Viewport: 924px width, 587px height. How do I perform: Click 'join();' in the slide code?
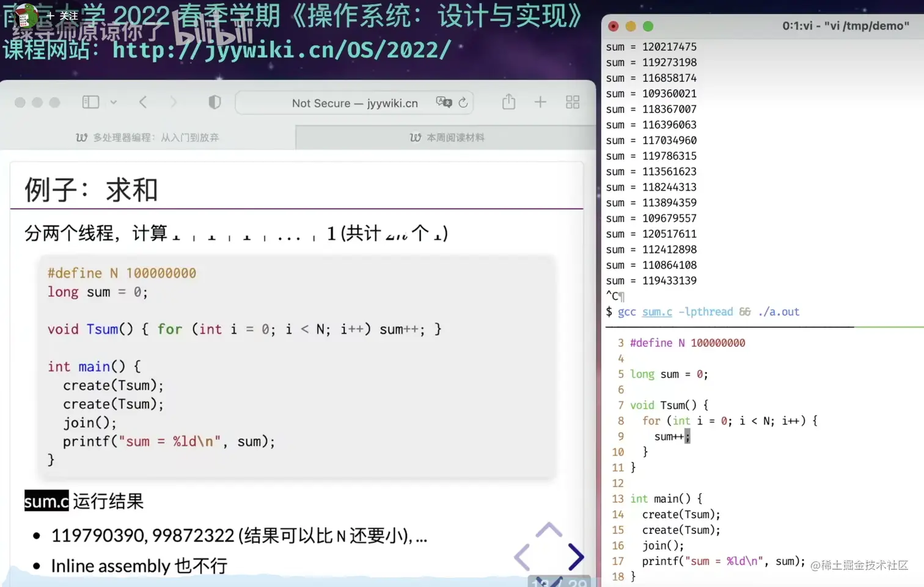coord(90,423)
